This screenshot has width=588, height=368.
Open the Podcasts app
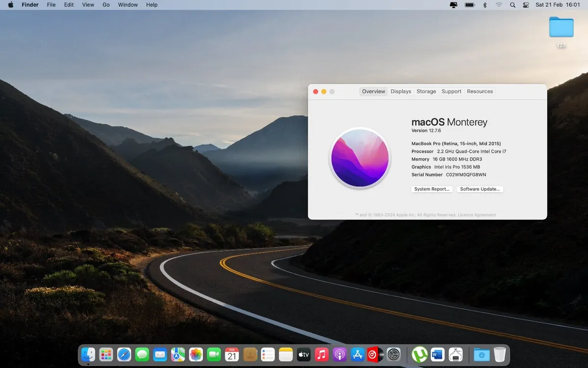(340, 354)
